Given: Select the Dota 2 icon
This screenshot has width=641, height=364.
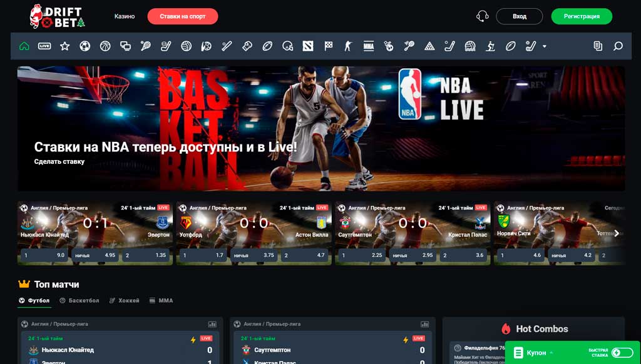Looking at the screenshot, I should click(x=308, y=46).
